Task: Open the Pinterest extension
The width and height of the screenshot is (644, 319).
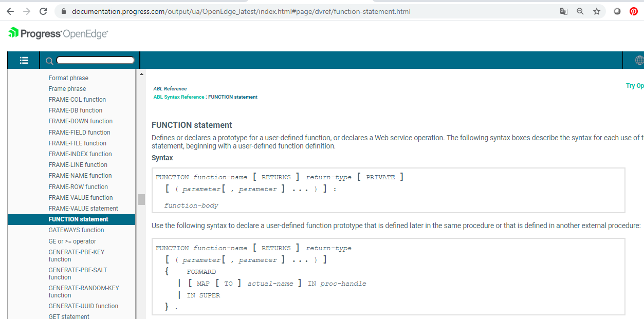Action: 633,11
